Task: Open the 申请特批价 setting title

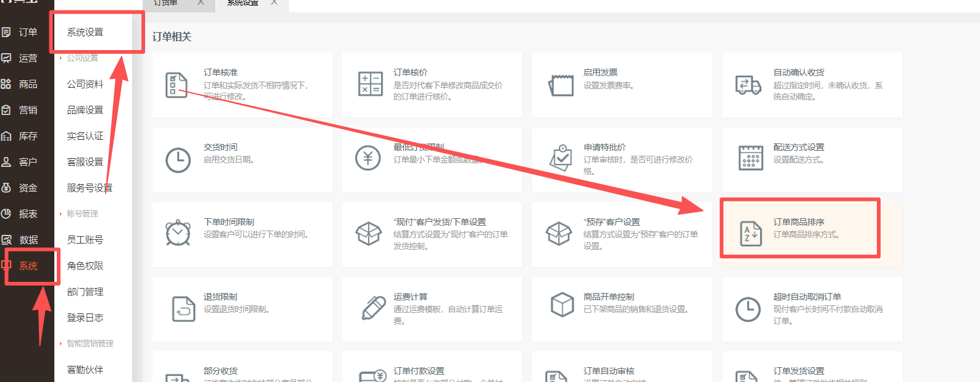Action: tap(605, 147)
